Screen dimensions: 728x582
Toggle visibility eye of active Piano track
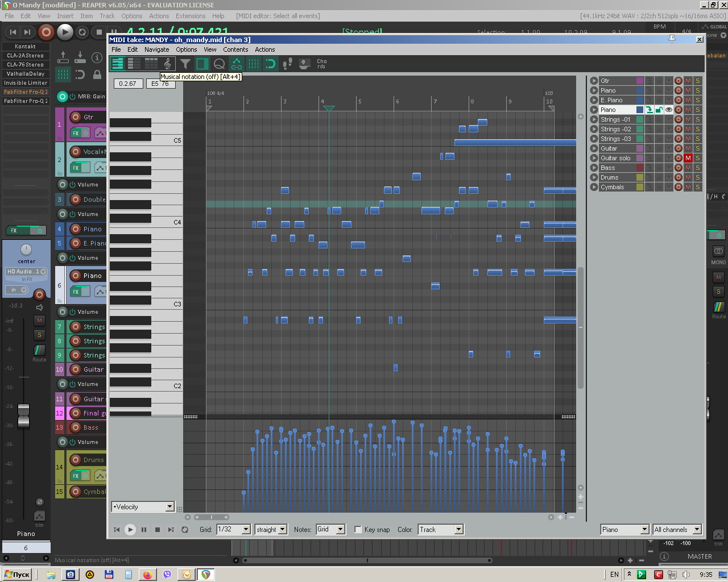pos(669,110)
